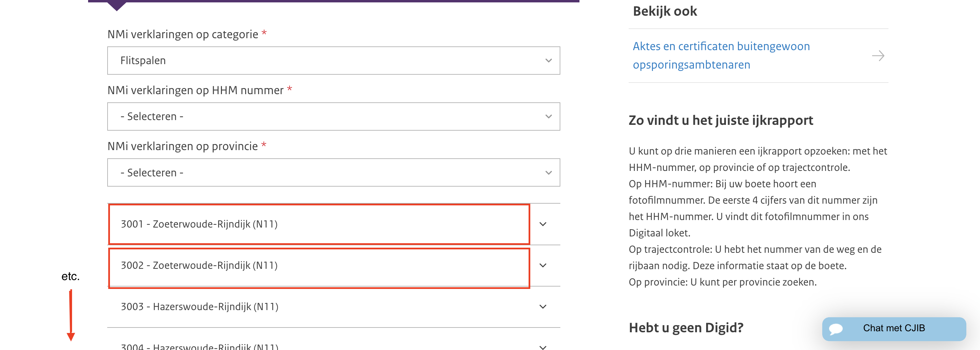Open the provincie select box

[x=333, y=173]
